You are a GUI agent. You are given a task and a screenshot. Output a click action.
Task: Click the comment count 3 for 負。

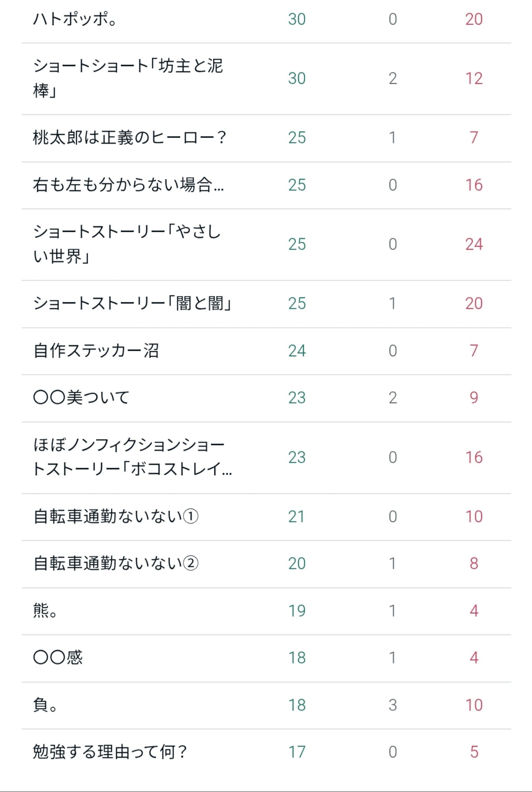tap(393, 705)
